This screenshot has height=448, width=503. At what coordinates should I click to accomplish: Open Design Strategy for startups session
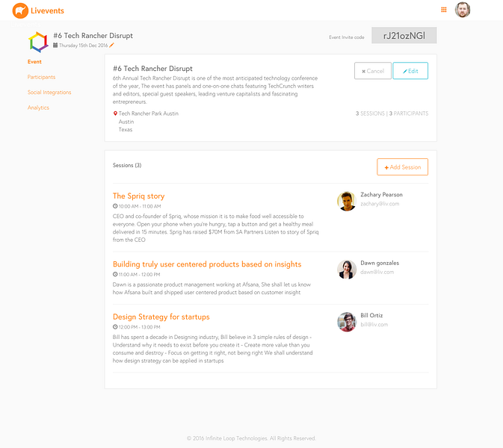point(161,317)
